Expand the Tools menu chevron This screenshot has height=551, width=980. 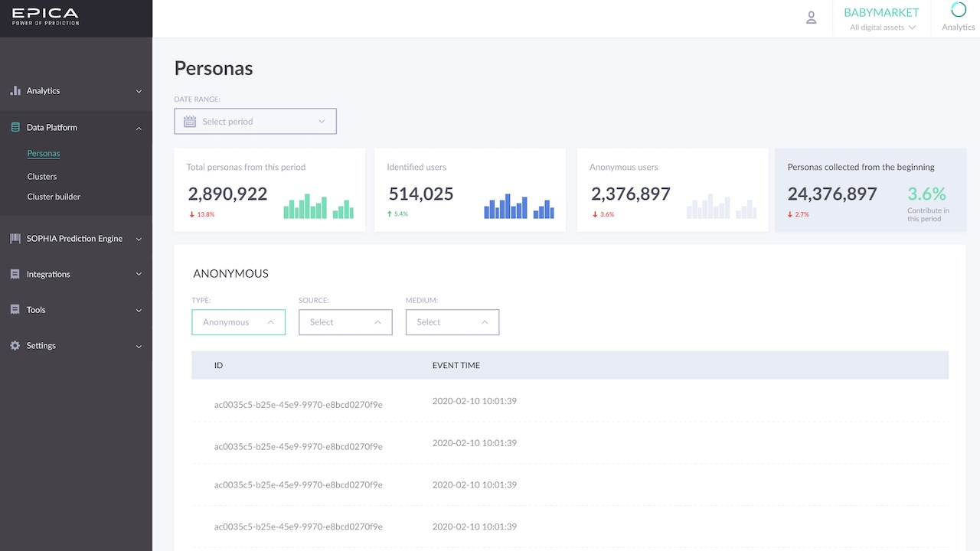(x=139, y=310)
